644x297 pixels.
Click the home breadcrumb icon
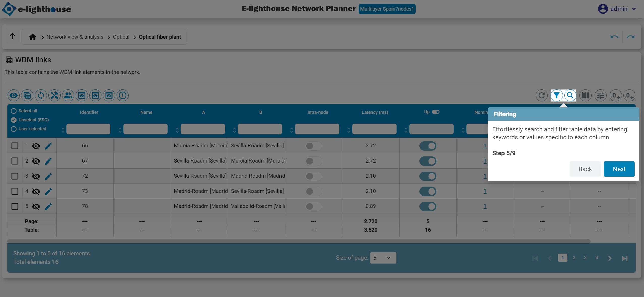click(33, 37)
